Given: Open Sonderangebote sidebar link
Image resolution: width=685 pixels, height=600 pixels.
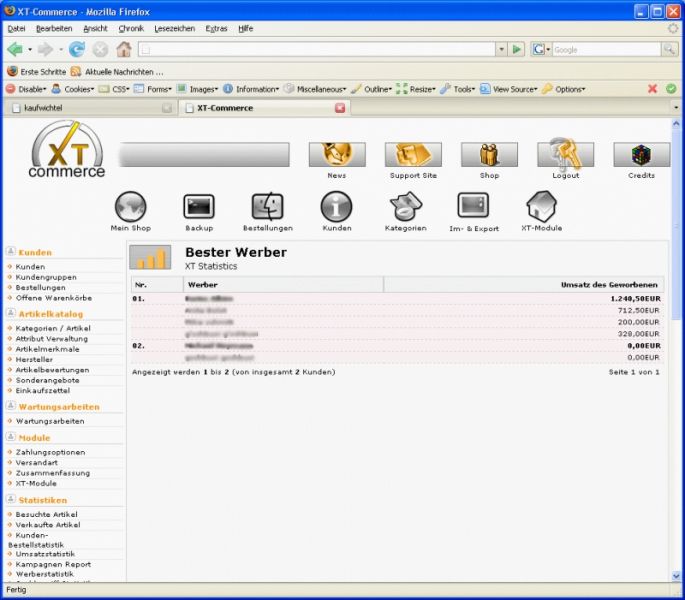Looking at the screenshot, I should [x=48, y=380].
